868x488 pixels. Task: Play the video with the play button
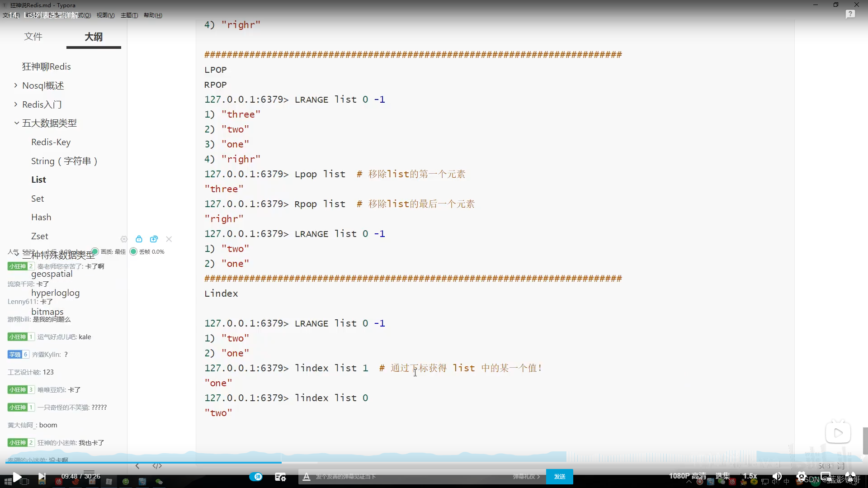pyautogui.click(x=17, y=477)
